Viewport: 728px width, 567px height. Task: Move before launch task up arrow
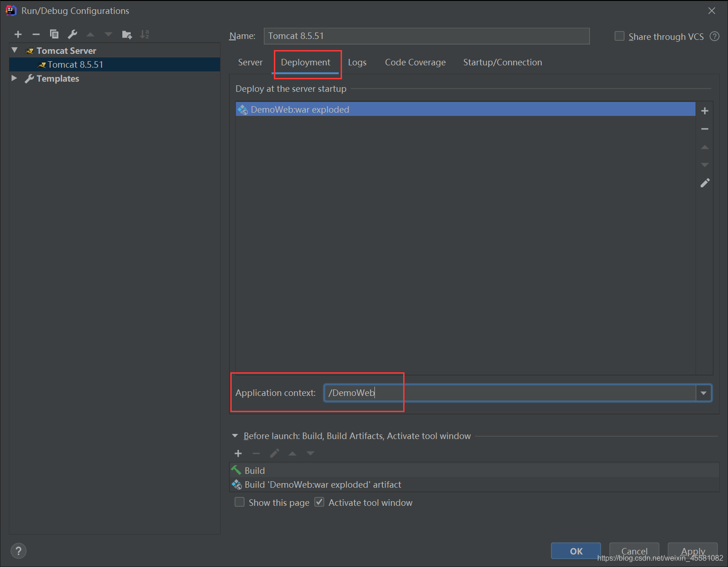click(292, 453)
